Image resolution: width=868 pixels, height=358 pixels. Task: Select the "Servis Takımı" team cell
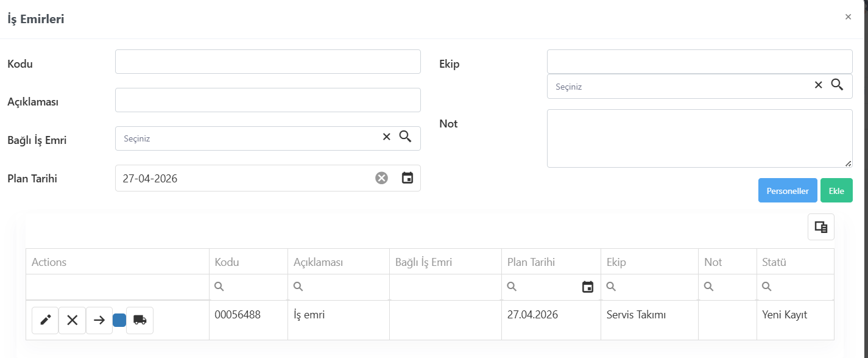pos(649,320)
